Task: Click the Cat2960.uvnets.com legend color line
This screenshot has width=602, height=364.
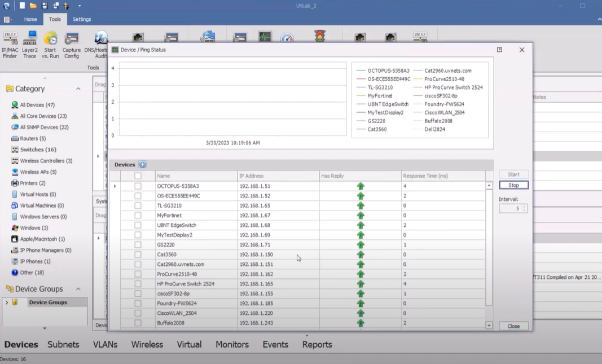Action: tap(418, 71)
